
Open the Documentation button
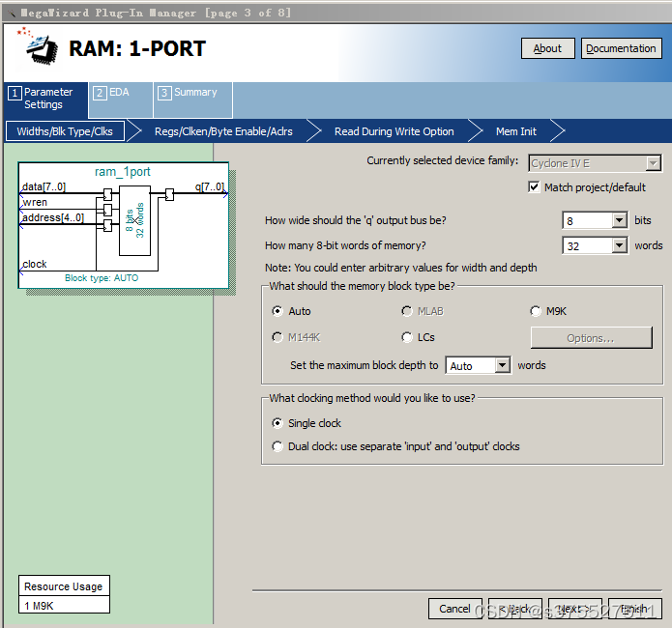pos(621,48)
